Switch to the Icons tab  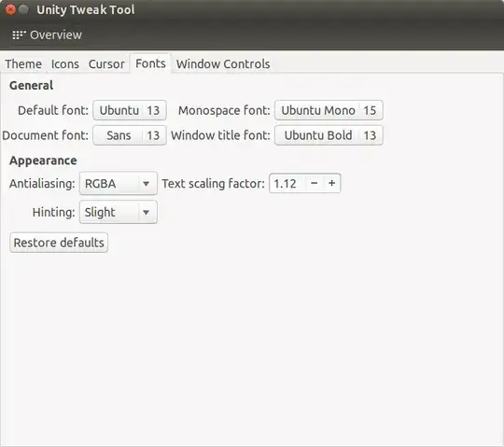65,64
